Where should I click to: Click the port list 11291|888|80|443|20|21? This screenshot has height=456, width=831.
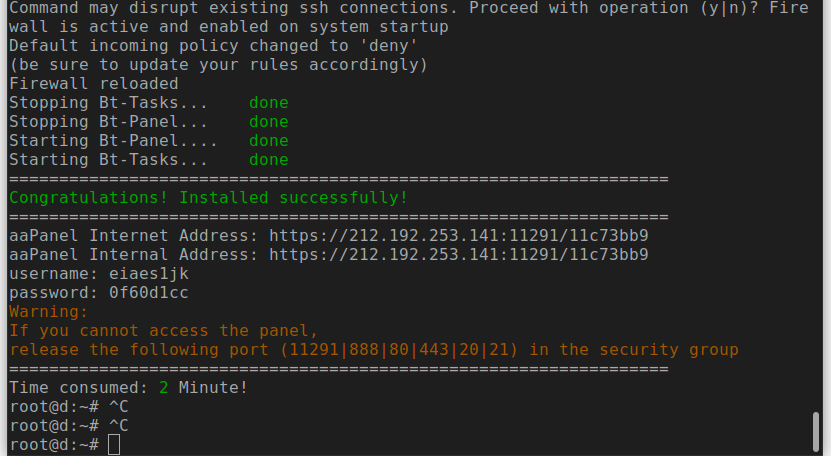[399, 350]
